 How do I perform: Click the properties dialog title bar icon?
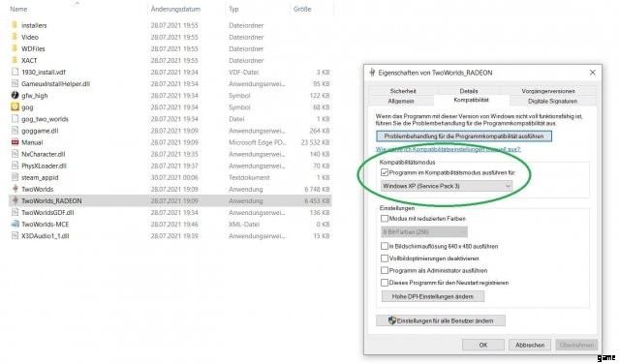click(x=372, y=73)
